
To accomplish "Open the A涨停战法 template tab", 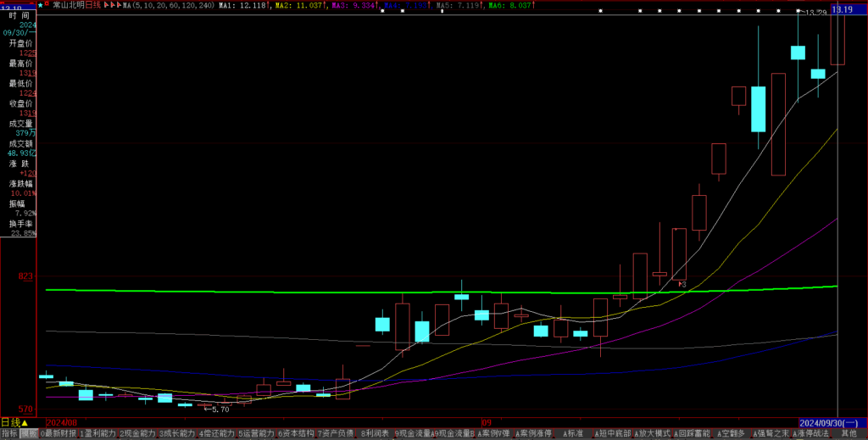I will (812, 433).
